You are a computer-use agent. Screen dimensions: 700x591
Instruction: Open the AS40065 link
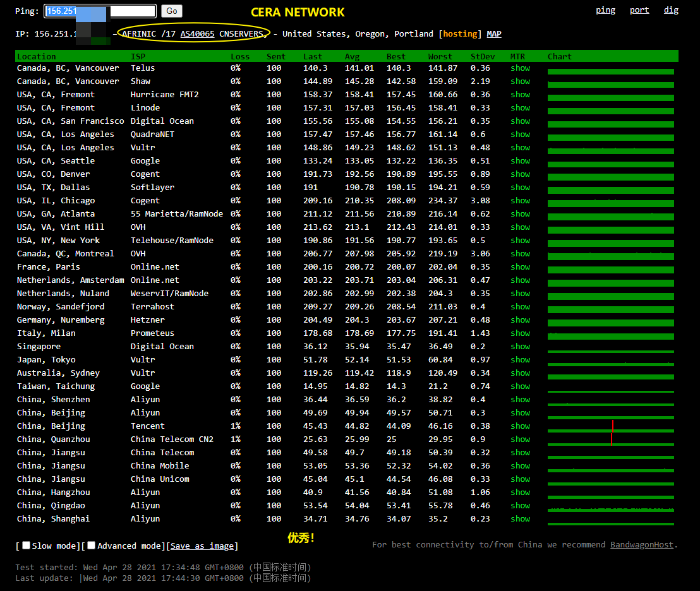coord(197,34)
